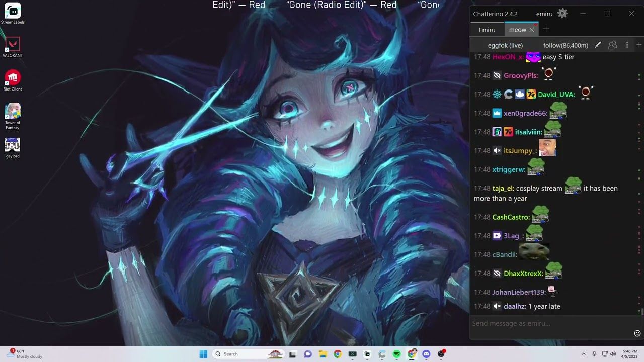
Task: Open Streamlabels app on taskbar
Action: [x=367, y=354]
